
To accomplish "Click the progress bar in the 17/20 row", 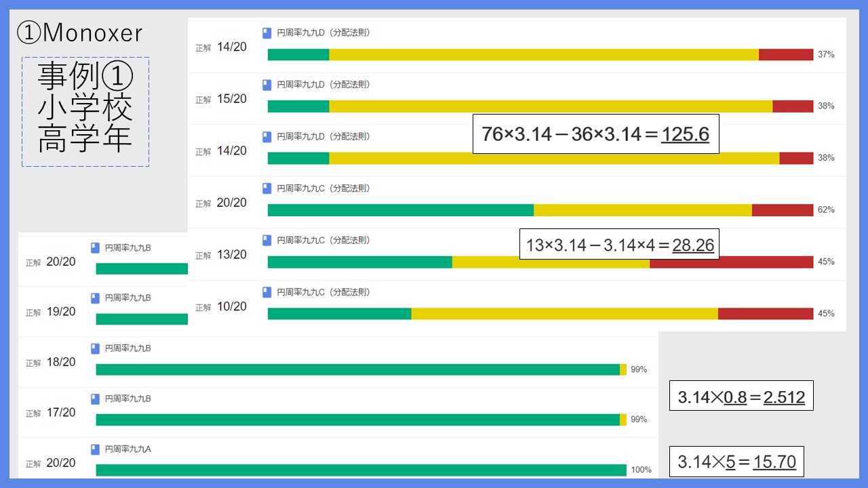I will 361,420.
